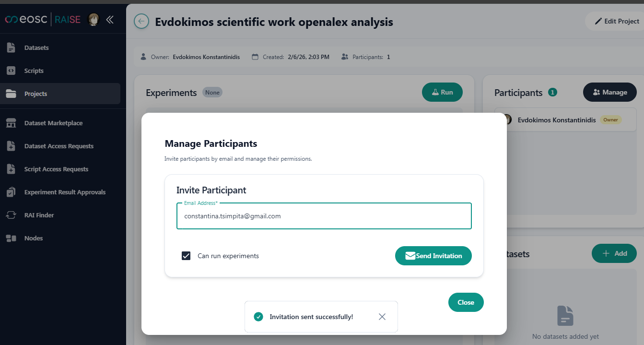Click the Datasets sidebar icon
The image size is (644, 345).
pyautogui.click(x=11, y=48)
